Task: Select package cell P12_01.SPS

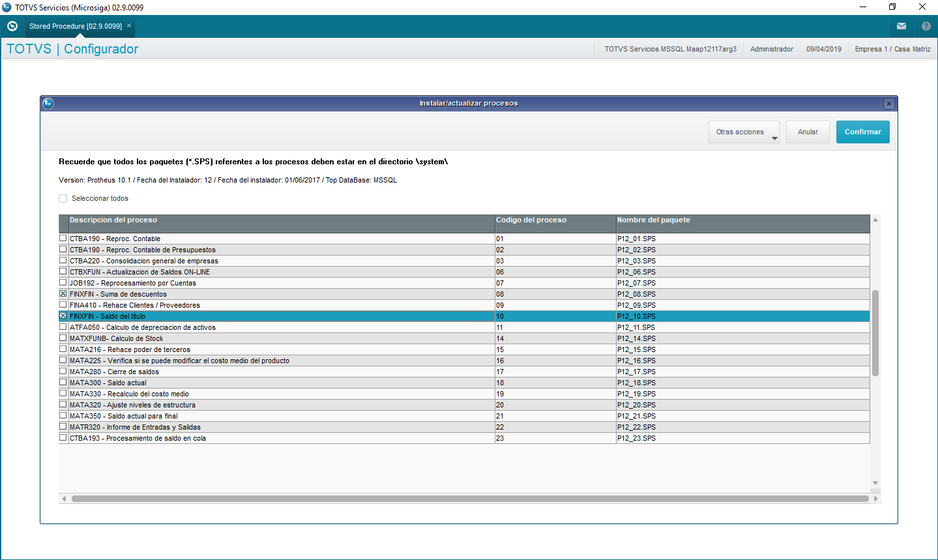Action: tap(742, 239)
